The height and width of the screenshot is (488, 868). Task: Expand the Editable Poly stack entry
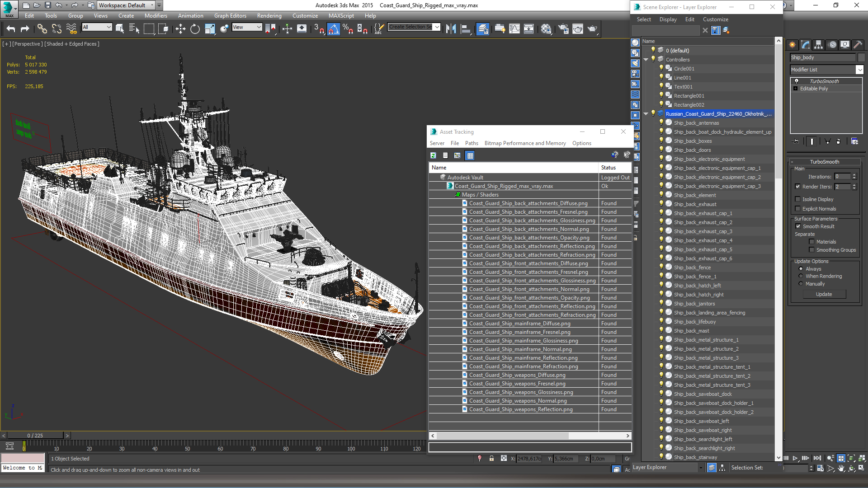coord(795,89)
